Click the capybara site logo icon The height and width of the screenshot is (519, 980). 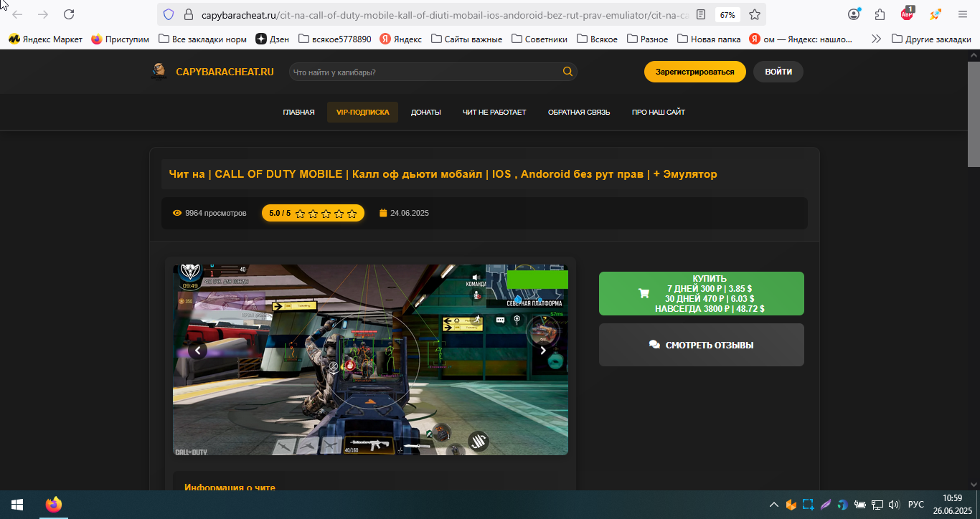tap(159, 71)
